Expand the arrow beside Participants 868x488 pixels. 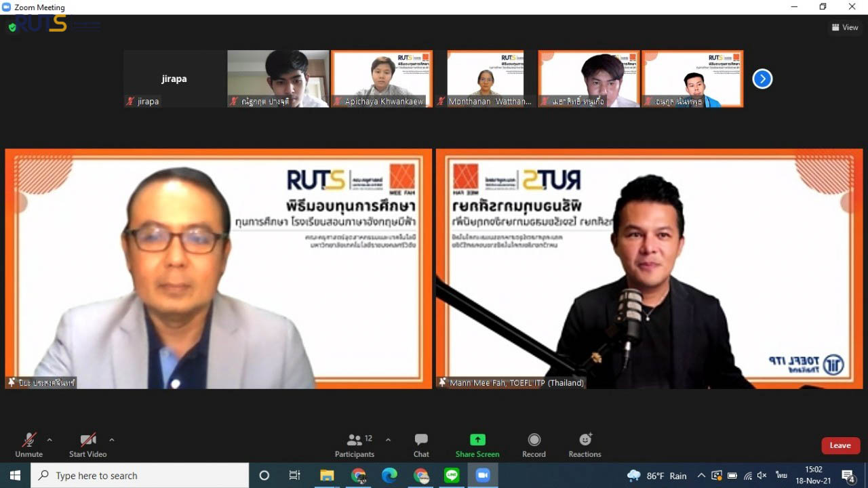pos(388,440)
